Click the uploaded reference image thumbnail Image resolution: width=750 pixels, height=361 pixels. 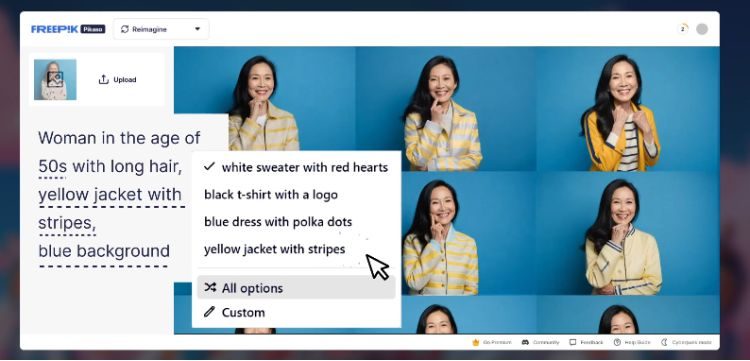coord(55,80)
